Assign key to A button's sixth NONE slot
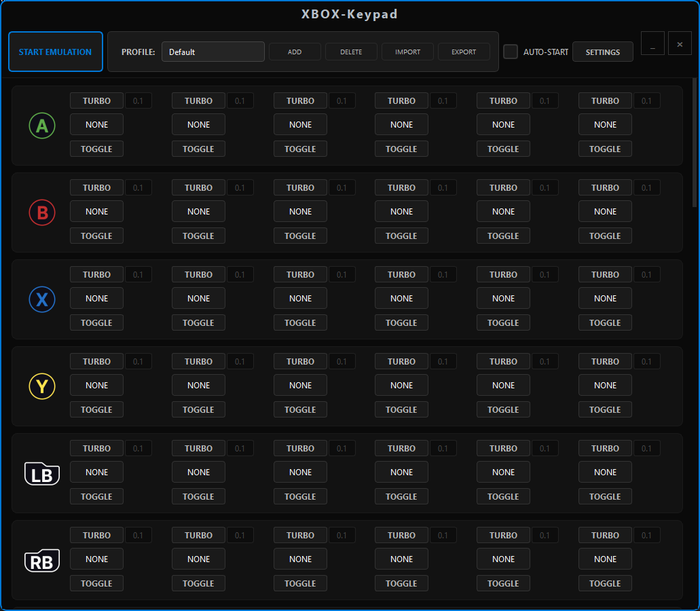 (605, 124)
